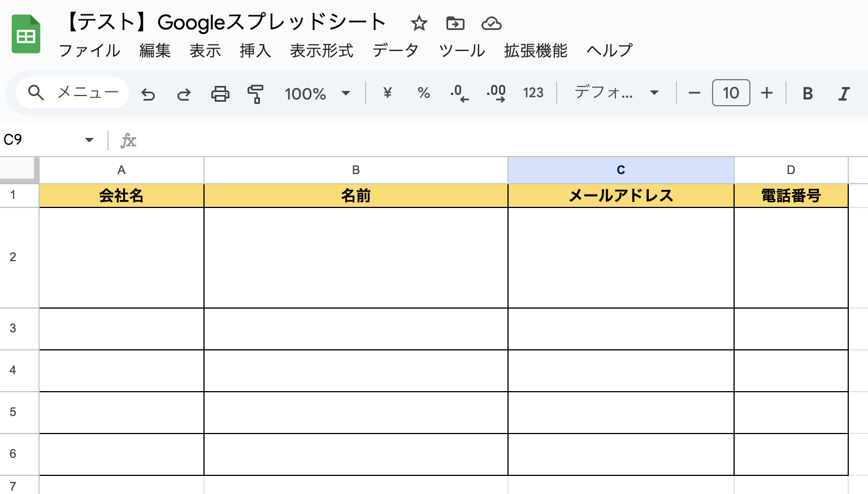Screen dimensions: 868x494
Task: Select column A header
Action: click(x=121, y=170)
